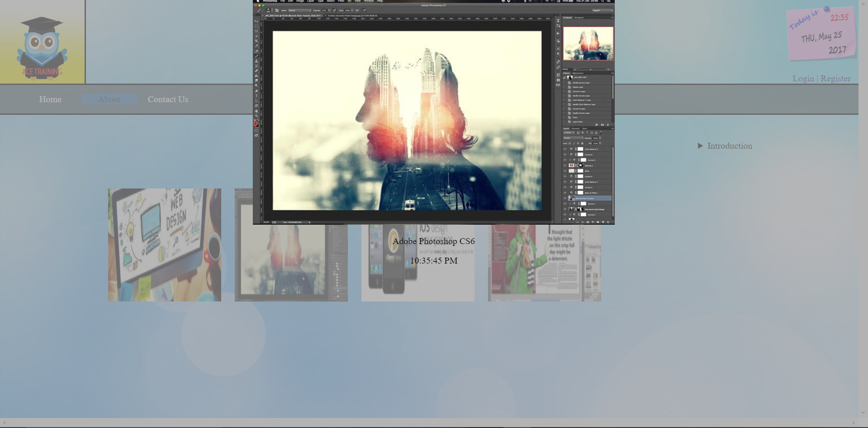The image size is (868, 428).
Task: Select the Web Design course thumbnail
Action: pos(165,245)
